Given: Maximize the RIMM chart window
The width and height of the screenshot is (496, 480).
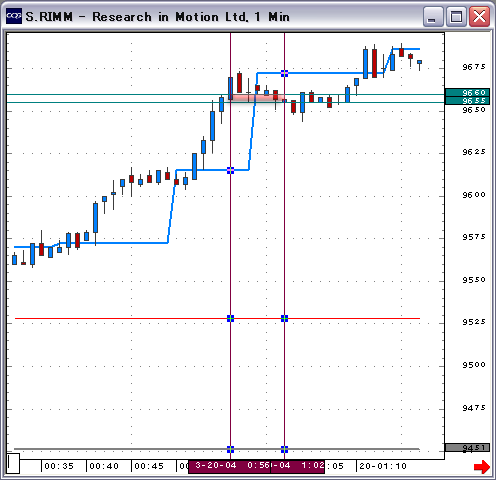Looking at the screenshot, I should (x=456, y=16).
